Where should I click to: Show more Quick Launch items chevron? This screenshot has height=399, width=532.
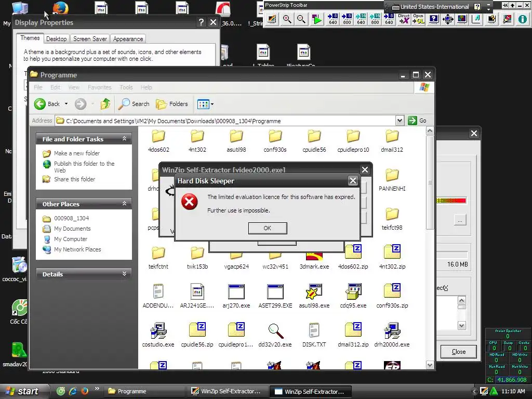click(x=97, y=389)
